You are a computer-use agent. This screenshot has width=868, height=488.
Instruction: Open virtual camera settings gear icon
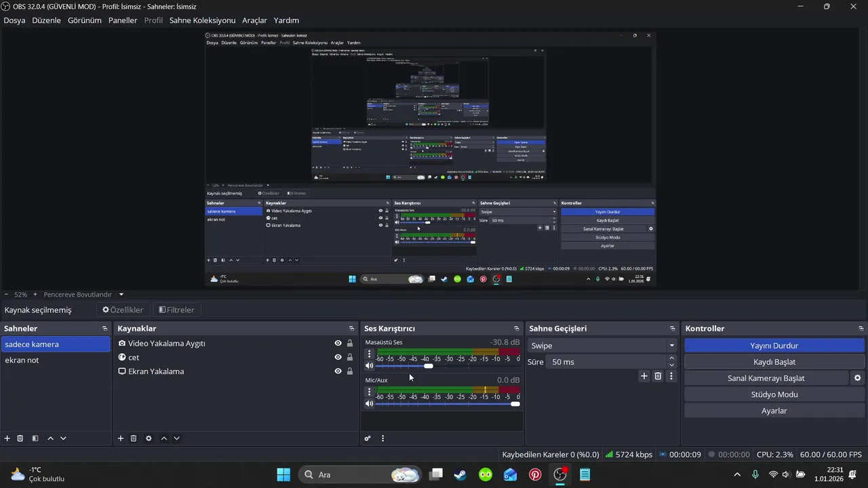pyautogui.click(x=857, y=378)
